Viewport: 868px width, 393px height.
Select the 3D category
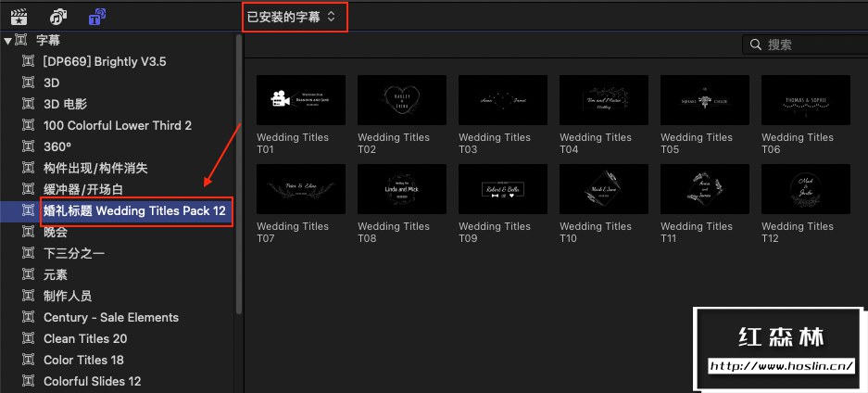coord(52,83)
